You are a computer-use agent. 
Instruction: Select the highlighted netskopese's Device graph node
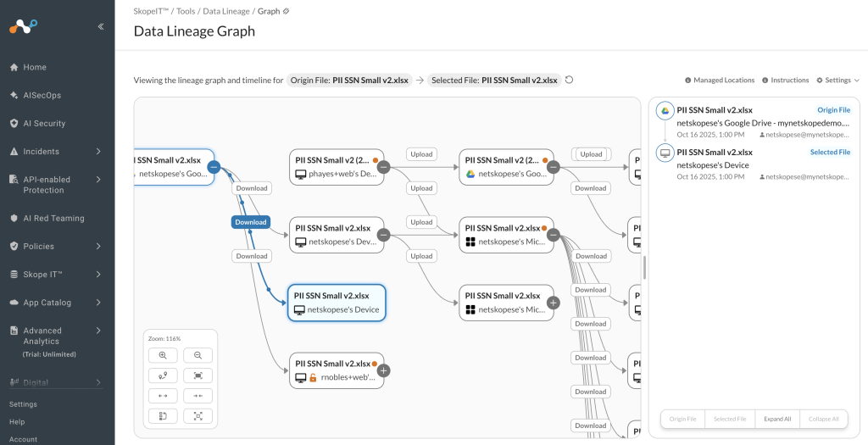tap(337, 303)
